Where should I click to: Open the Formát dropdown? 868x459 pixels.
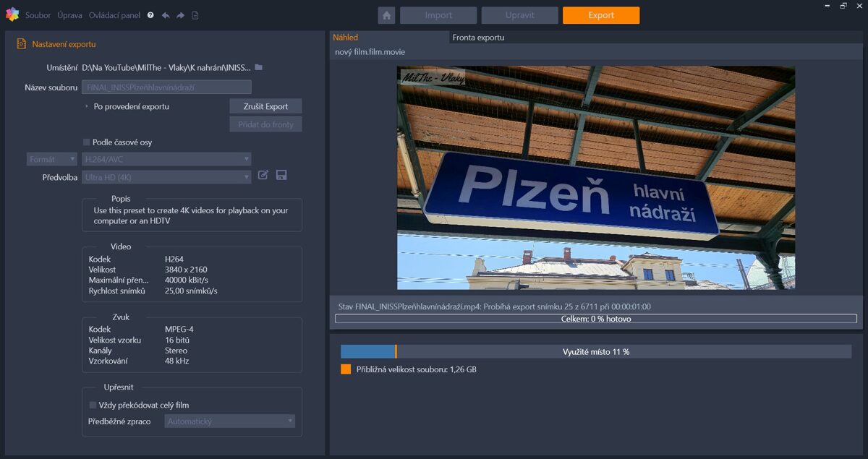51,158
